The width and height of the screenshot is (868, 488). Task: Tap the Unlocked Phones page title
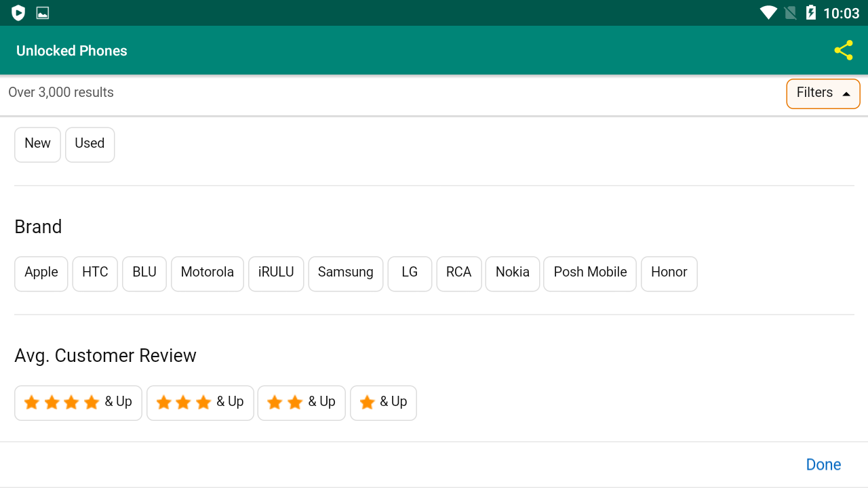[72, 51]
